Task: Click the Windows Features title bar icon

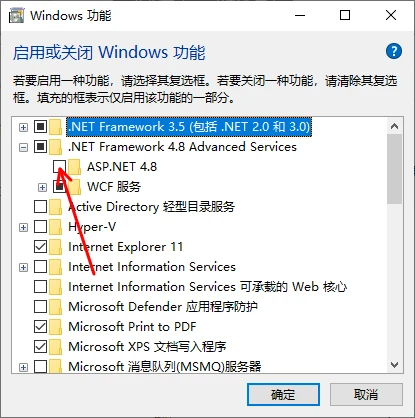Action: click(x=17, y=16)
